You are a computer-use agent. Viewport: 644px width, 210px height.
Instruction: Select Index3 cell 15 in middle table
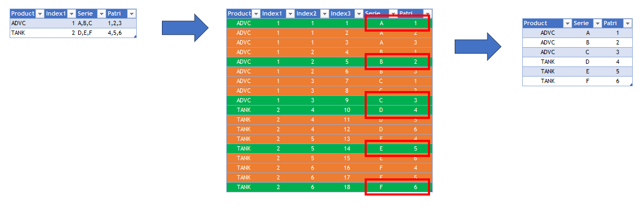[x=346, y=158]
